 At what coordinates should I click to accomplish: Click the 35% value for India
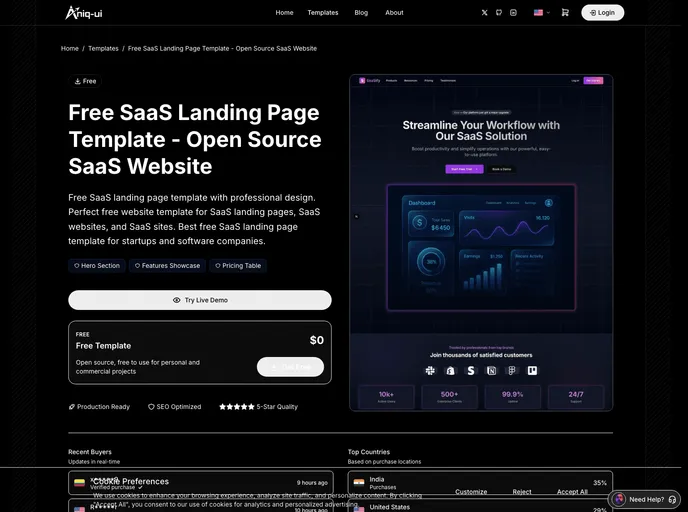[x=600, y=483]
